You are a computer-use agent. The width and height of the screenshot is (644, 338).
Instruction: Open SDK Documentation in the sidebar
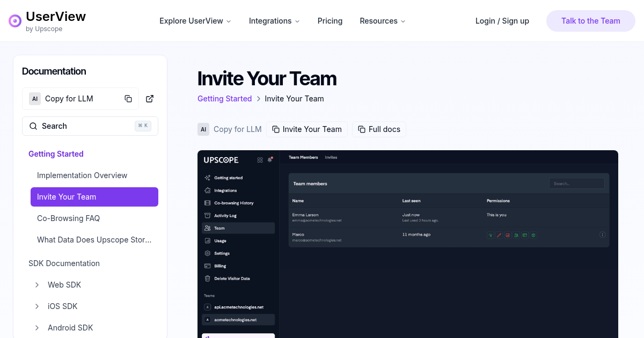pyautogui.click(x=64, y=263)
